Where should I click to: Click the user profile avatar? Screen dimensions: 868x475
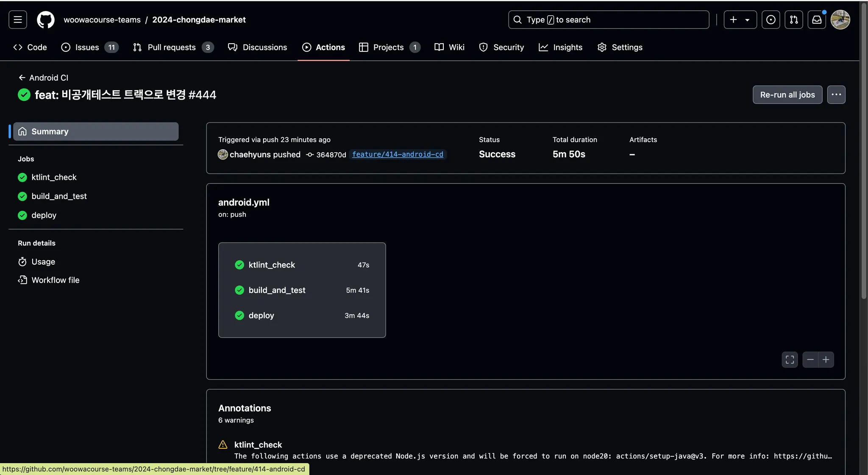coord(840,20)
